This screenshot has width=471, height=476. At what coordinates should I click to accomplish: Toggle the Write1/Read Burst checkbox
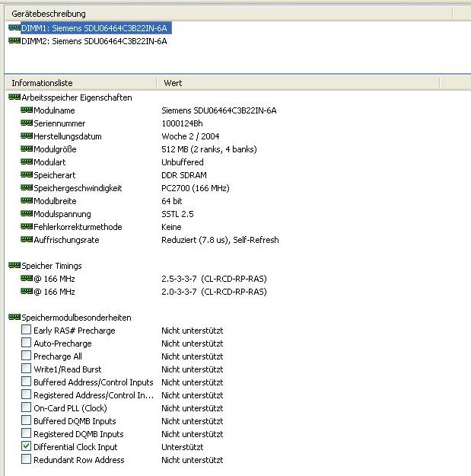coord(26,369)
